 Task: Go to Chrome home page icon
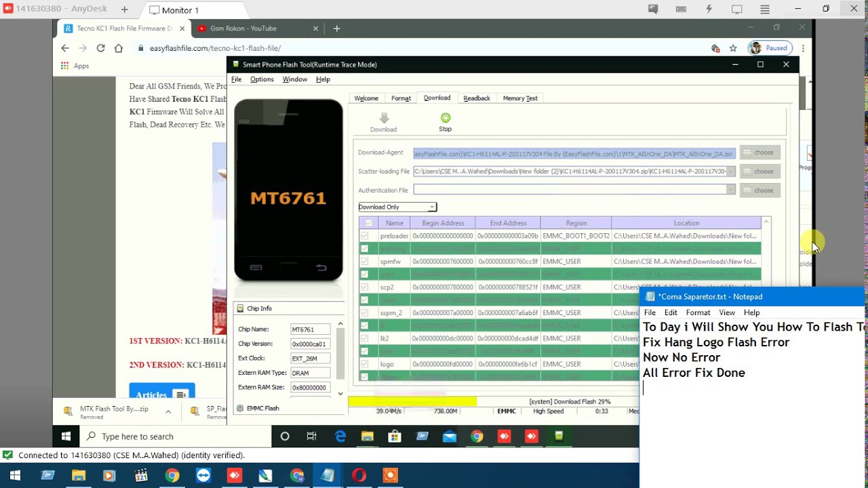coord(119,48)
